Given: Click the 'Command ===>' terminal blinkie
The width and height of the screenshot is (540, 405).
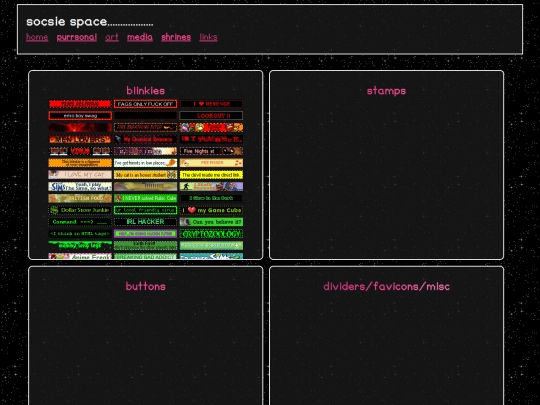Looking at the screenshot, I should (80, 222).
